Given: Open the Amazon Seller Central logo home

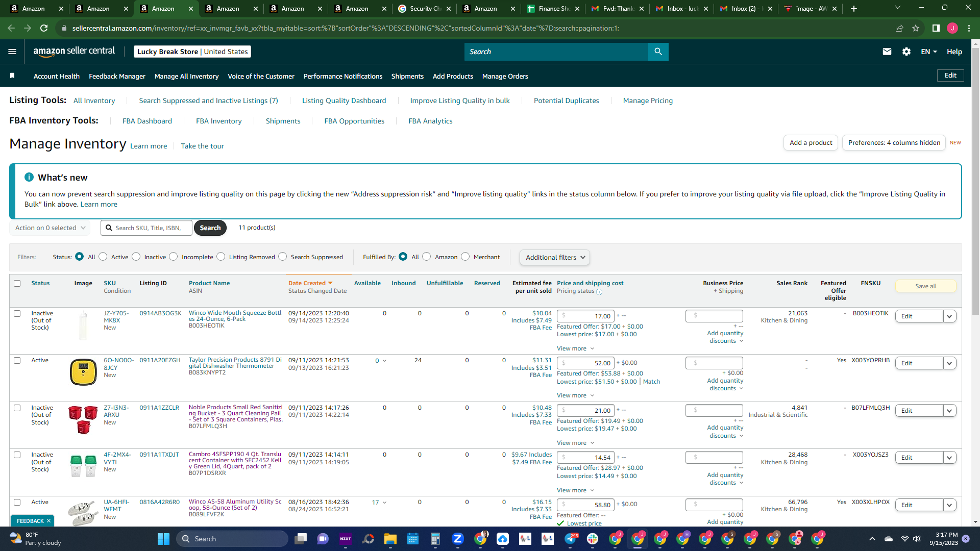Looking at the screenshot, I should pos(74,52).
